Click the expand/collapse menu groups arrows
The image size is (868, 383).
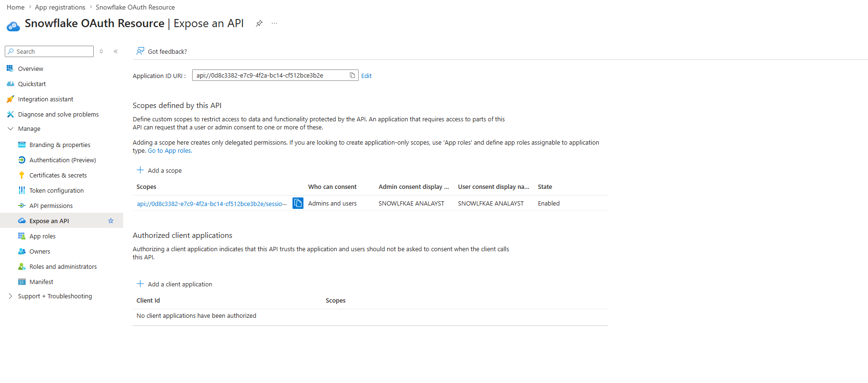point(101,51)
